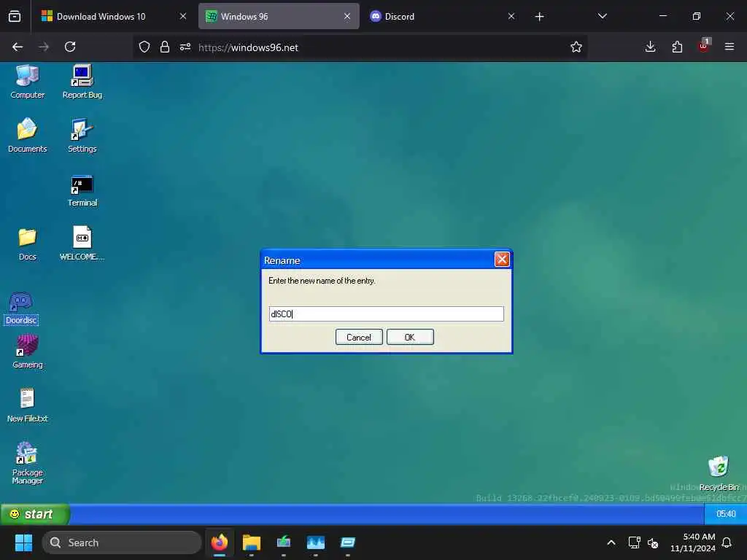Launch the Terminal shortcut
This screenshot has height=560, width=747.
pyautogui.click(x=82, y=190)
